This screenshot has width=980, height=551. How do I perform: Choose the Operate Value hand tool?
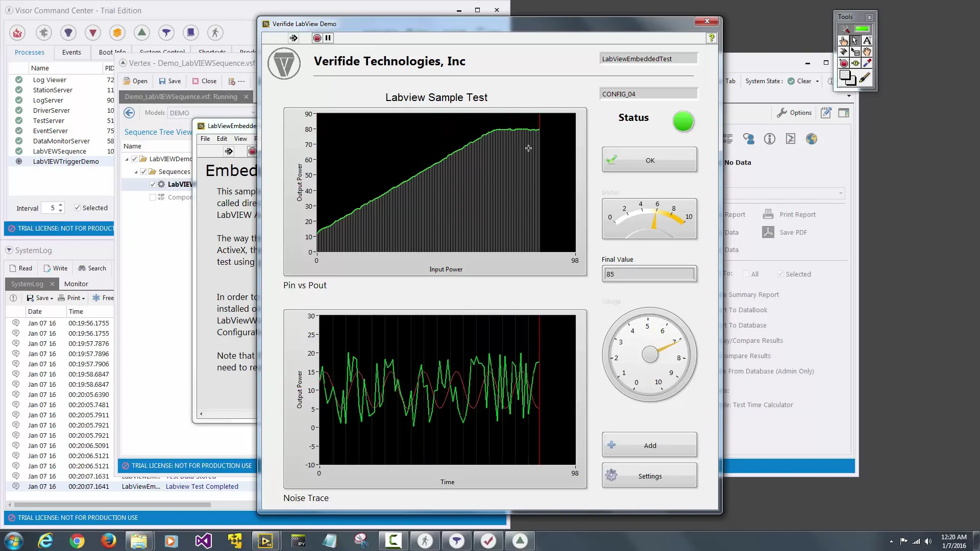point(843,40)
